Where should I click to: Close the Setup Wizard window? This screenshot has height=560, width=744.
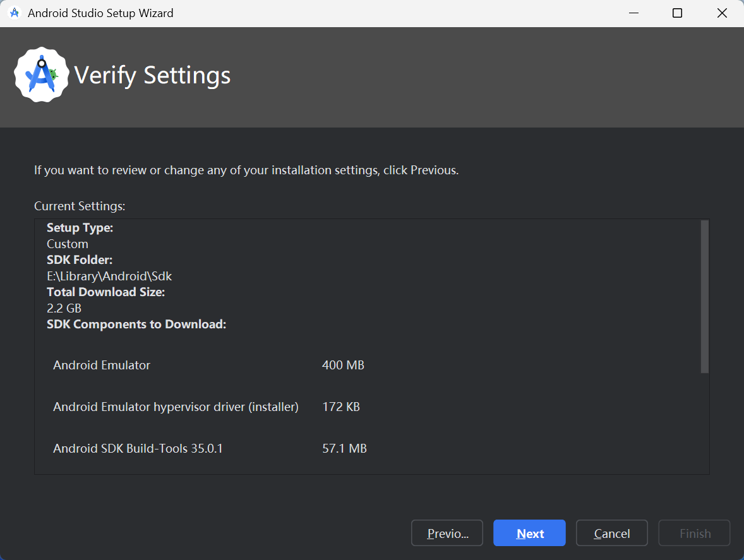click(722, 13)
